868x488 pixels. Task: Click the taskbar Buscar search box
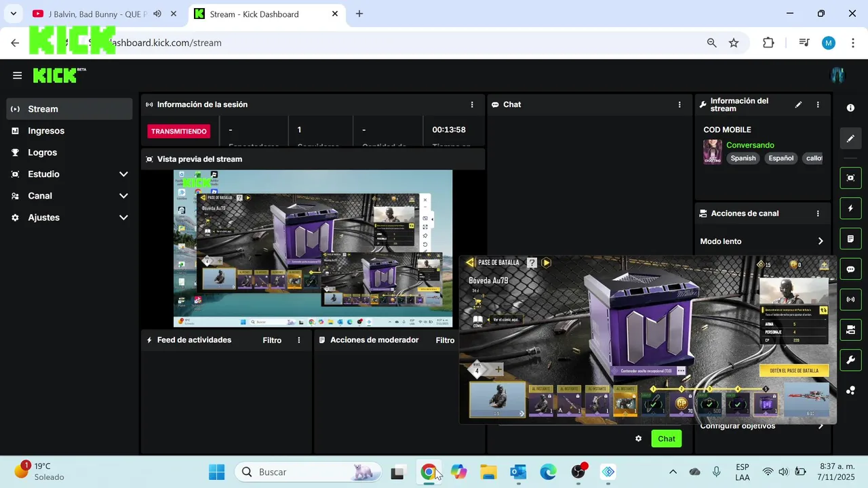[x=307, y=472]
